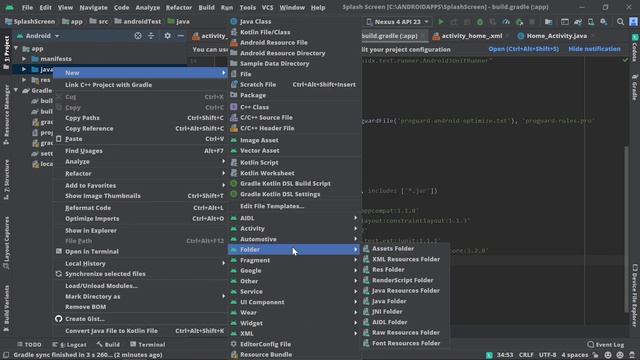
Task: Expand the Fragment submenu
Action: pyautogui.click(x=294, y=260)
